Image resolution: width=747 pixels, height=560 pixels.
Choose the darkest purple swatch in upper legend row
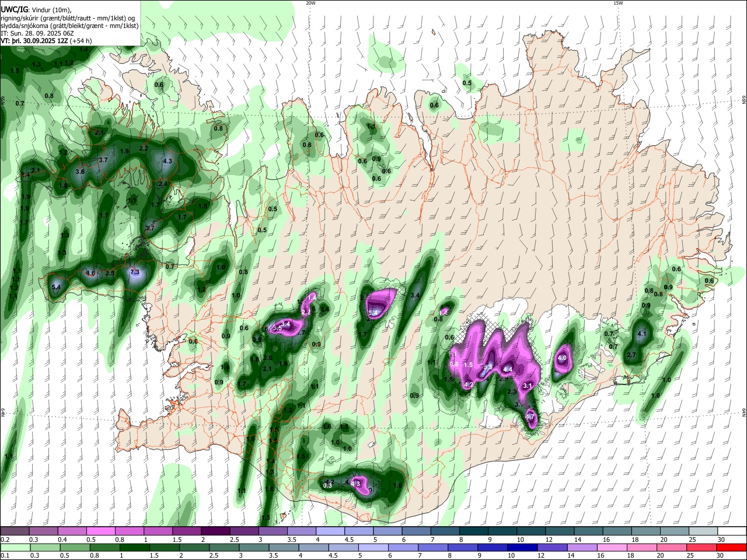pyautogui.click(x=215, y=531)
